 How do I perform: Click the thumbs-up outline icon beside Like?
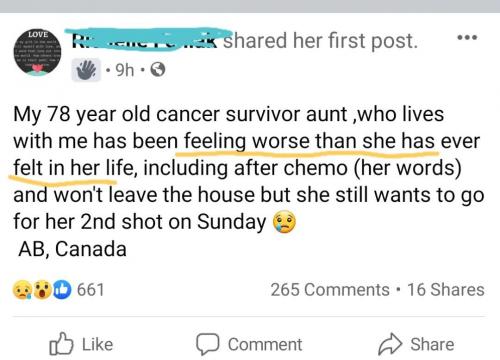(61, 344)
